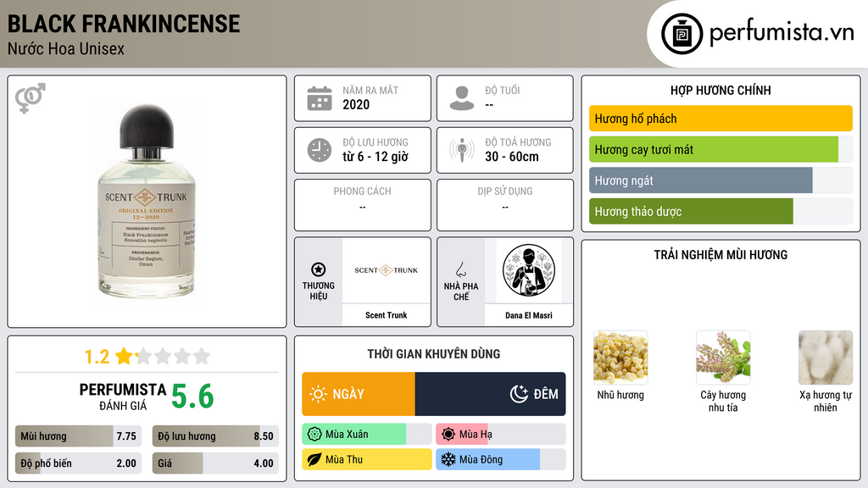868x488 pixels.
Task: Click the Phong cách card
Action: click(363, 205)
